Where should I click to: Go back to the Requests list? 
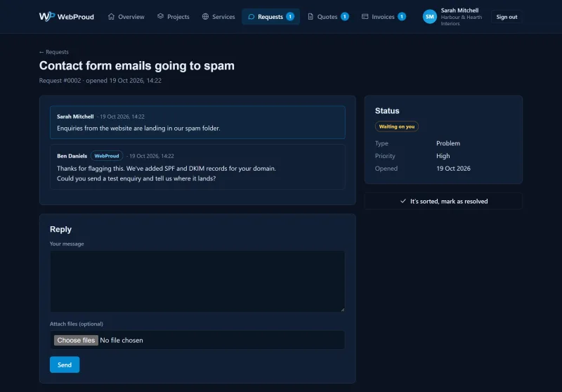pos(54,52)
